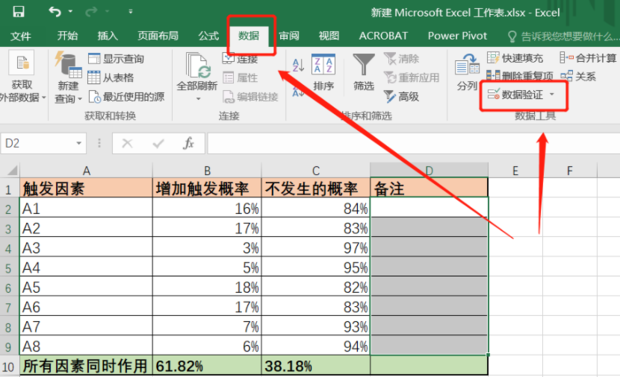The image size is (620, 377).
Task: Open the ACROBAT tab
Action: [383, 36]
